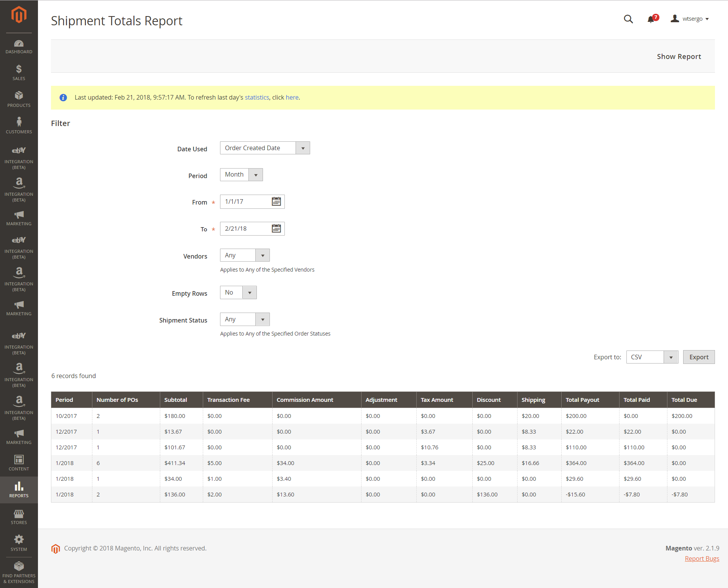Open the Export to CSV dropdown
The height and width of the screenshot is (588, 728).
[652, 357]
